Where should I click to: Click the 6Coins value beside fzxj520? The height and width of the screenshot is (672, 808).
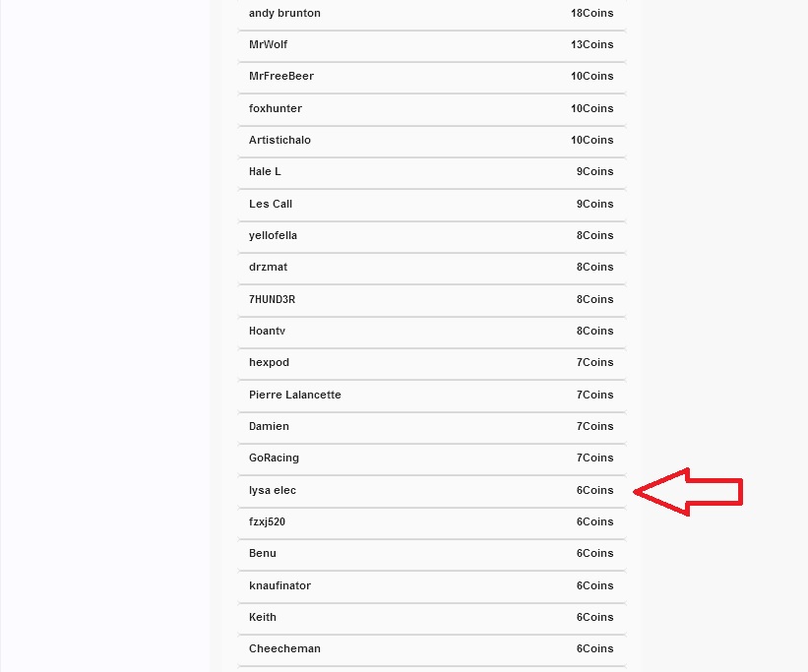(x=594, y=521)
